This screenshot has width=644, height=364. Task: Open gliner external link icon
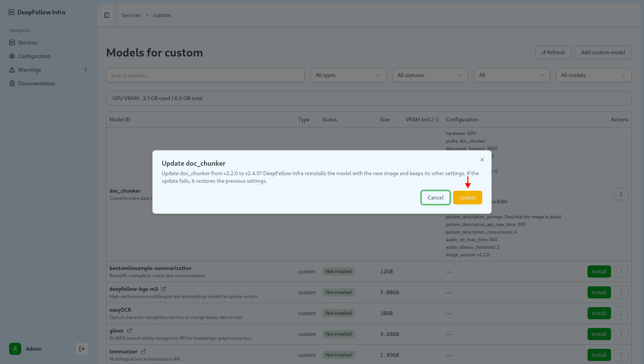pos(130,331)
